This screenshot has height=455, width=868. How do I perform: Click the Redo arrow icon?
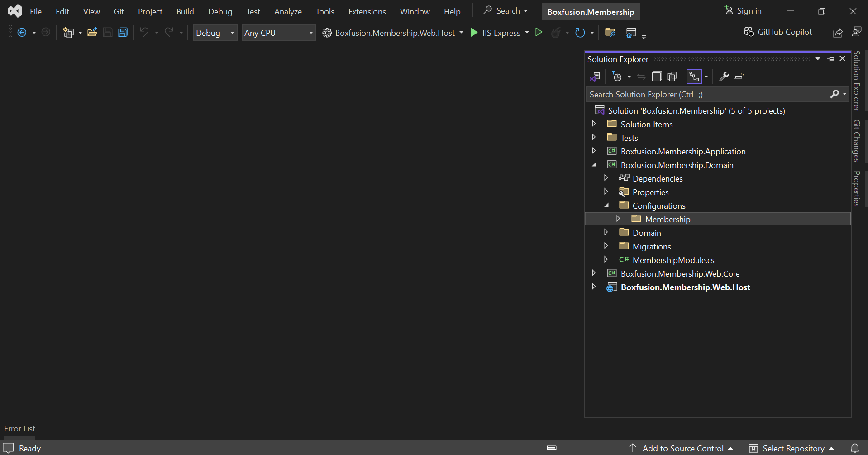pyautogui.click(x=169, y=32)
